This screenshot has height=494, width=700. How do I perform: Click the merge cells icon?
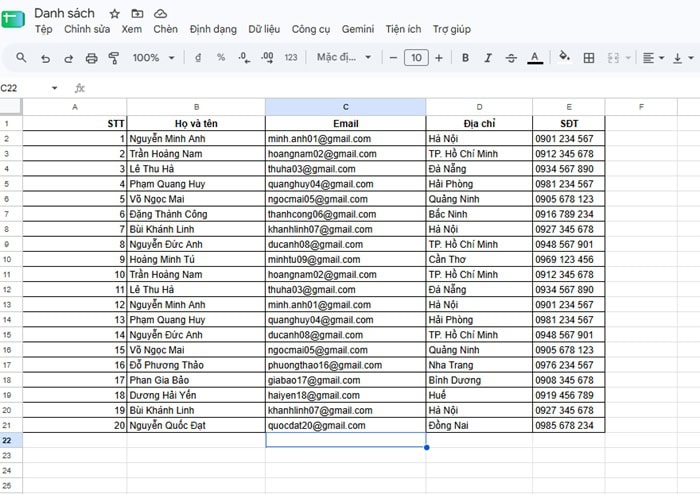613,58
